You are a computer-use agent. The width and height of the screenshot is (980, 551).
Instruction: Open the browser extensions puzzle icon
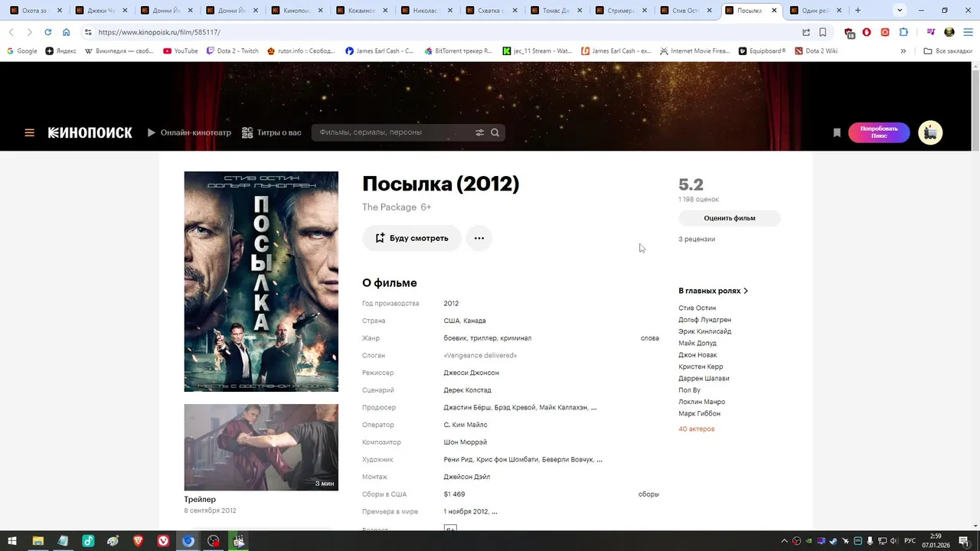tap(903, 32)
